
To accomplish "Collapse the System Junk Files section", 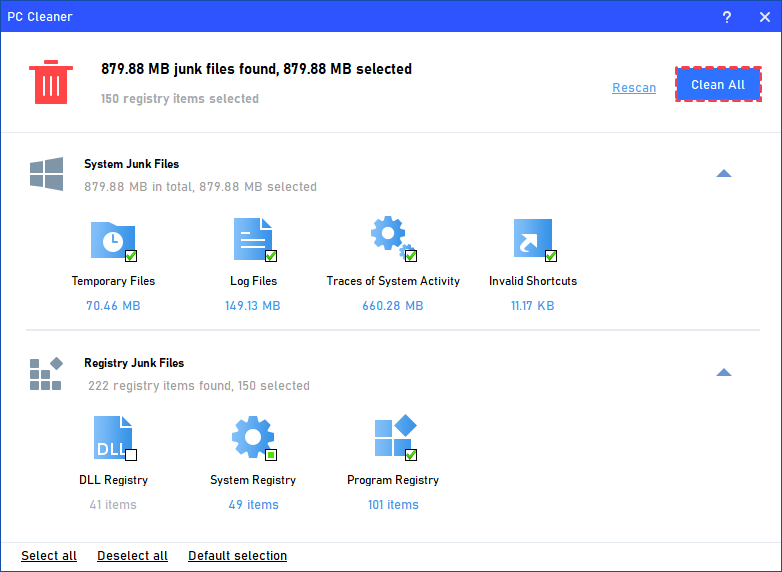I will point(724,174).
